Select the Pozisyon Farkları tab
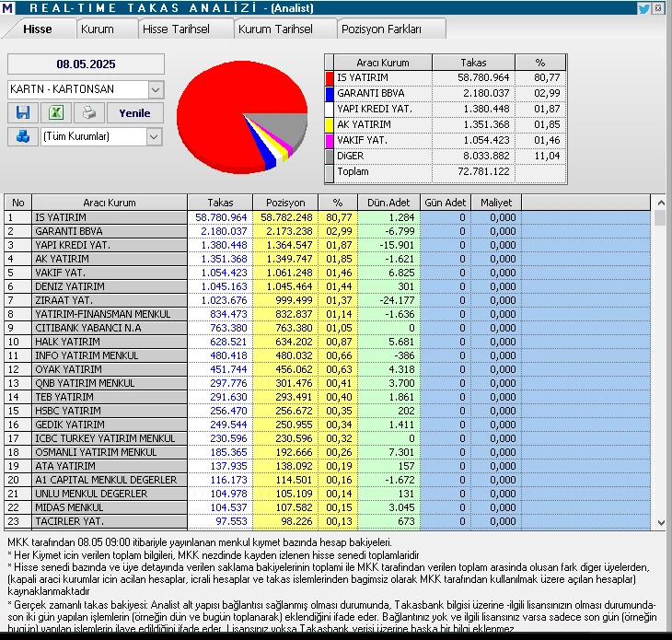The width and height of the screenshot is (672, 640). pyautogui.click(x=381, y=29)
